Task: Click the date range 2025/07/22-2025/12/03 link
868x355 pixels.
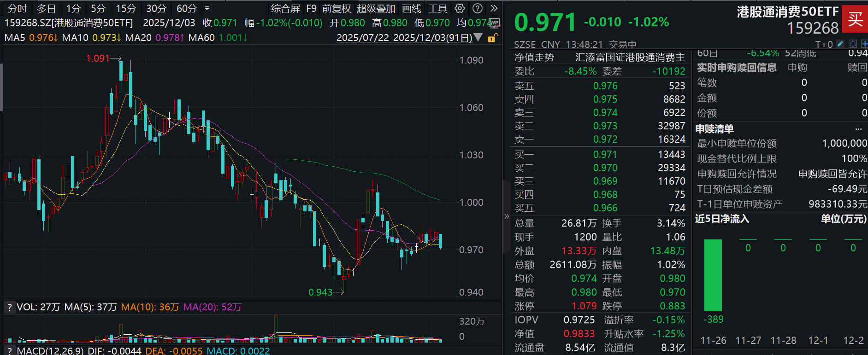Action: [404, 37]
